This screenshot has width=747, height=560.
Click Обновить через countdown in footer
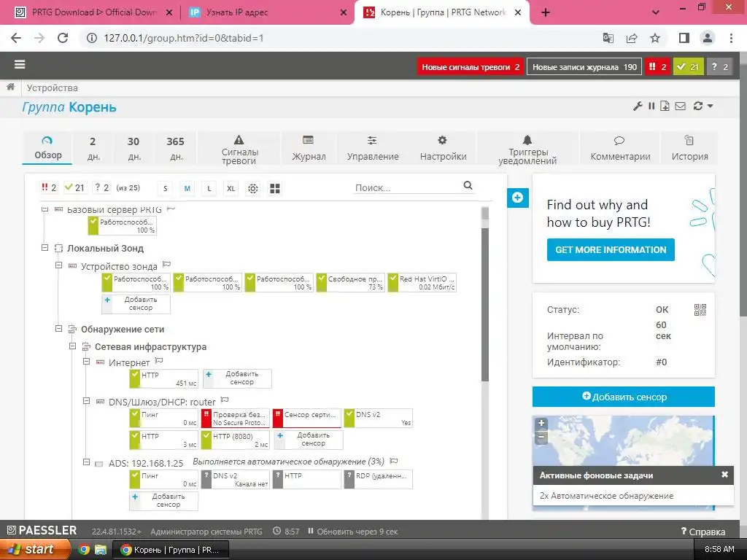(353, 532)
